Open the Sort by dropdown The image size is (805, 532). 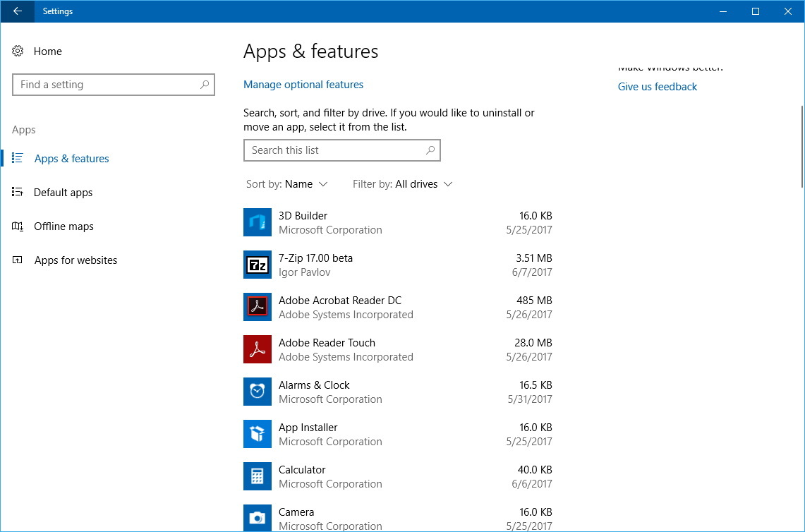pyautogui.click(x=286, y=183)
